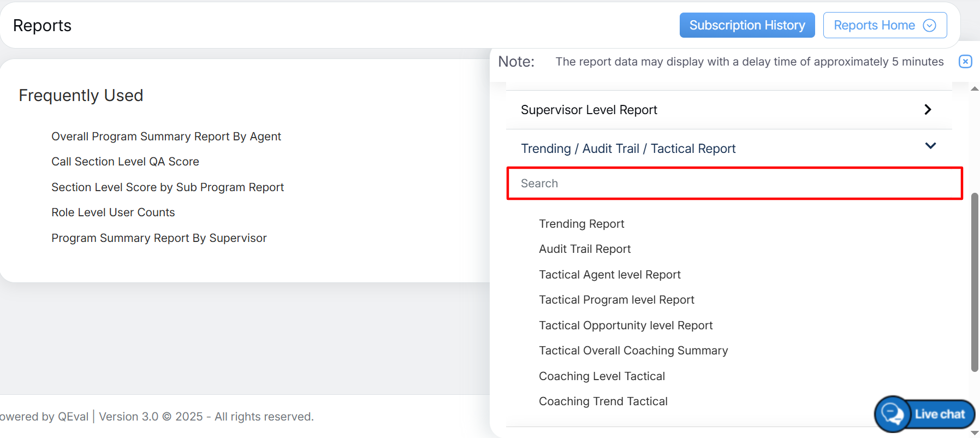Collapse Trending / Audit Trail / Tactical Report
980x438 pixels.
pos(930,146)
